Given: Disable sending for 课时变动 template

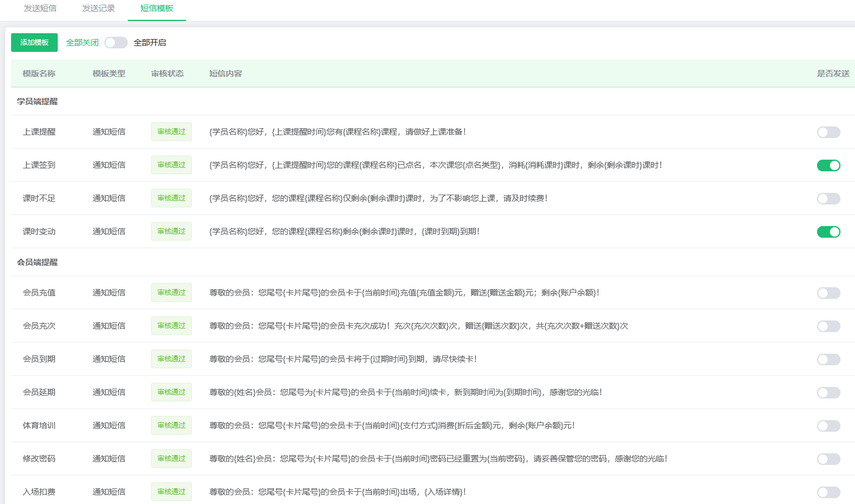Looking at the screenshot, I should [828, 231].
